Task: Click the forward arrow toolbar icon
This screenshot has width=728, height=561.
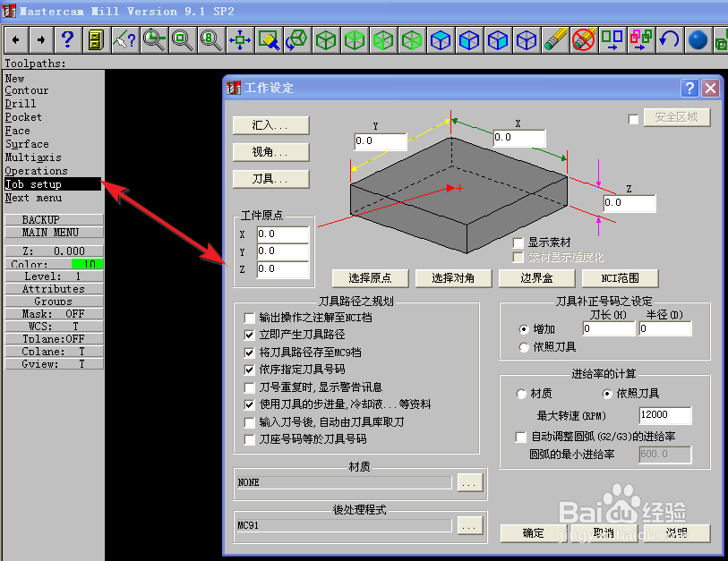Action: click(41, 40)
